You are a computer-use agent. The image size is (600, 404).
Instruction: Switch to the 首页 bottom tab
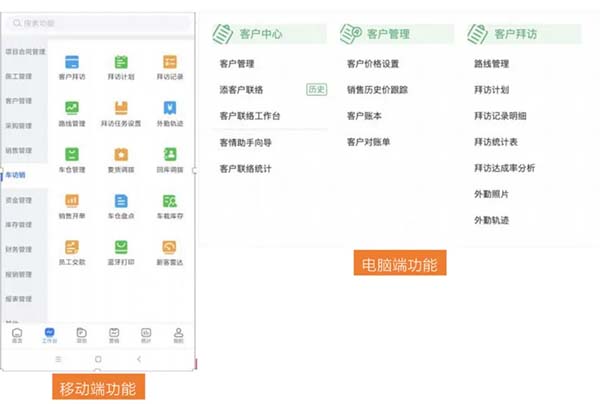[x=17, y=335]
